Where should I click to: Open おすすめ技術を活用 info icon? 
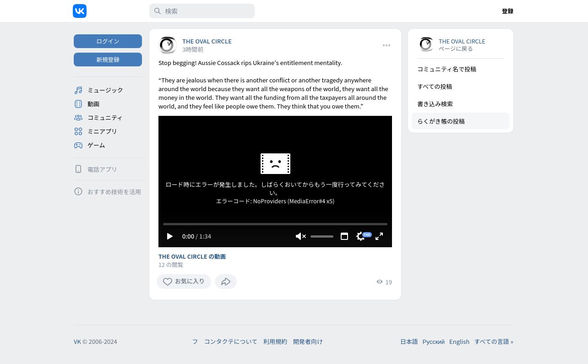78,191
